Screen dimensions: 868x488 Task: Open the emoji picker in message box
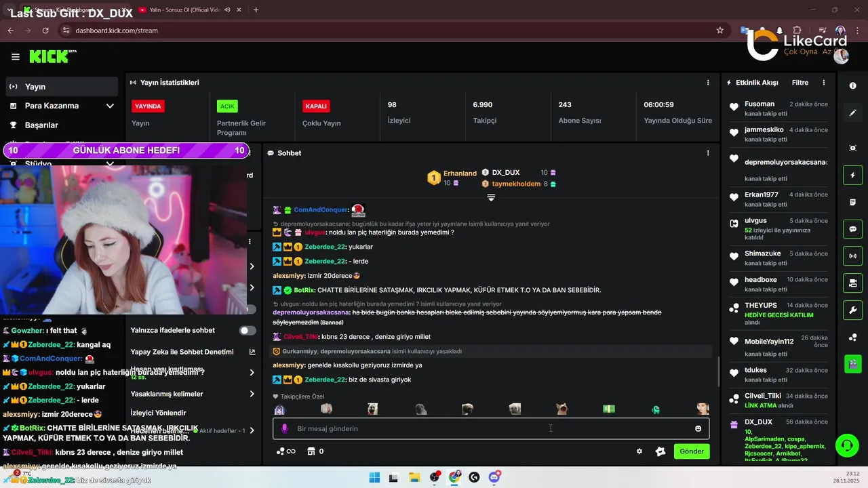point(698,428)
